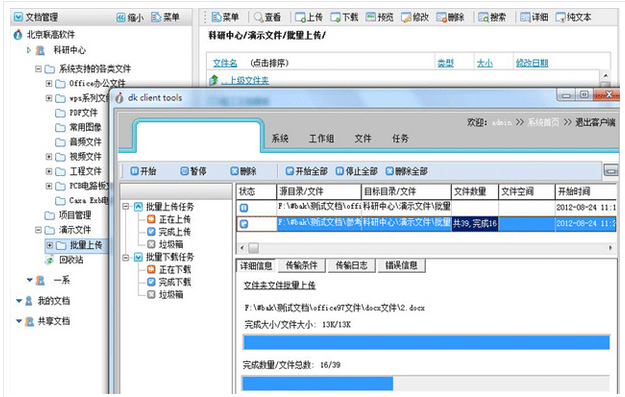Expand the PCB电路板 folder
This screenshot has width=625, height=397.
pyautogui.click(x=49, y=186)
